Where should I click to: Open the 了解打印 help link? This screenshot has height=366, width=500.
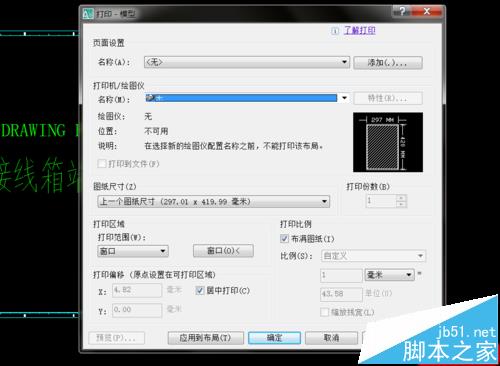coord(360,31)
